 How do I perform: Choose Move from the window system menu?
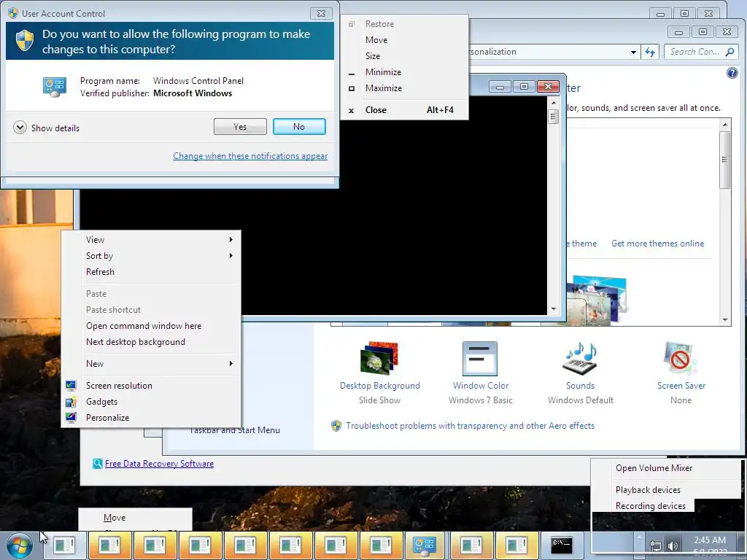[404, 40]
